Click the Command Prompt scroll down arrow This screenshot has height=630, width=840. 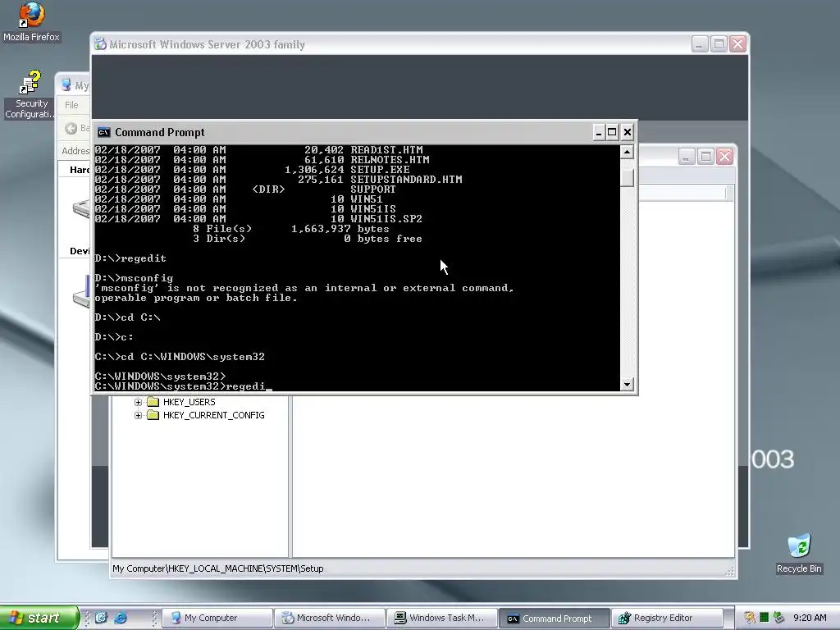click(x=628, y=384)
